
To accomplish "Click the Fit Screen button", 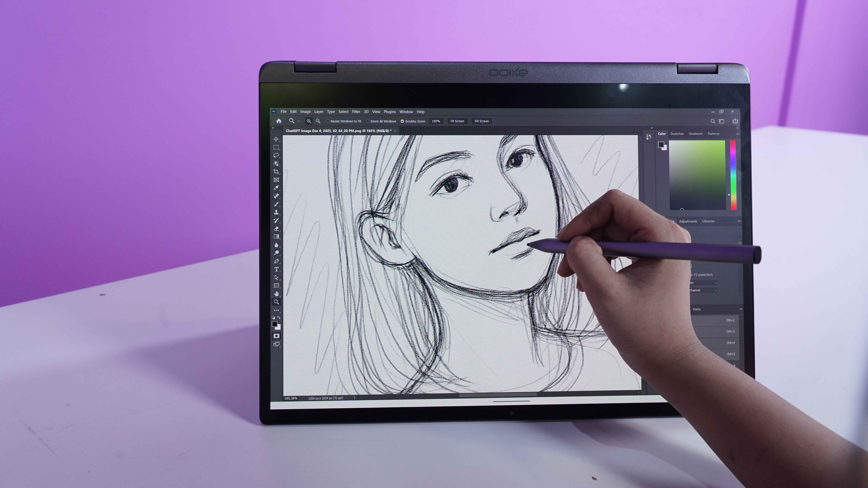I will point(457,121).
